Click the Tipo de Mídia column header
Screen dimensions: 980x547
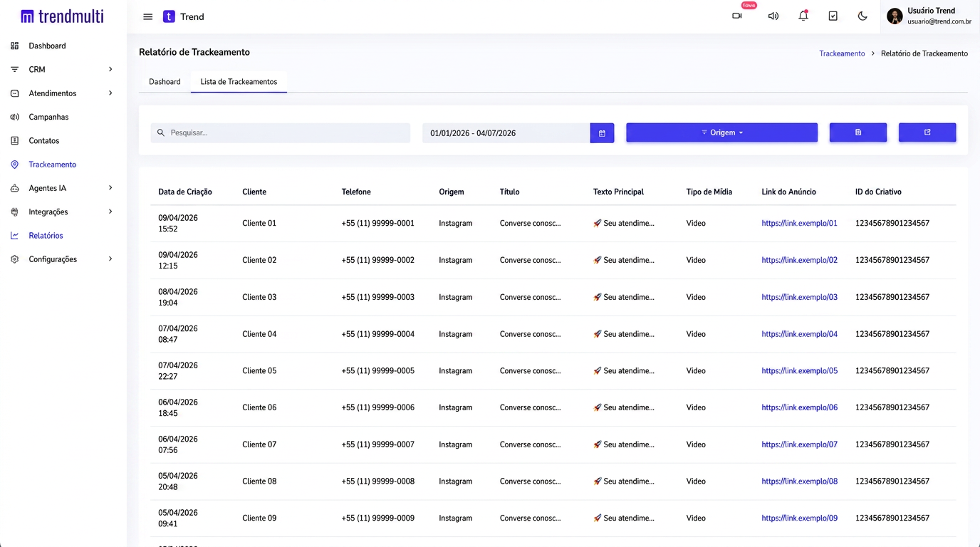pyautogui.click(x=709, y=192)
